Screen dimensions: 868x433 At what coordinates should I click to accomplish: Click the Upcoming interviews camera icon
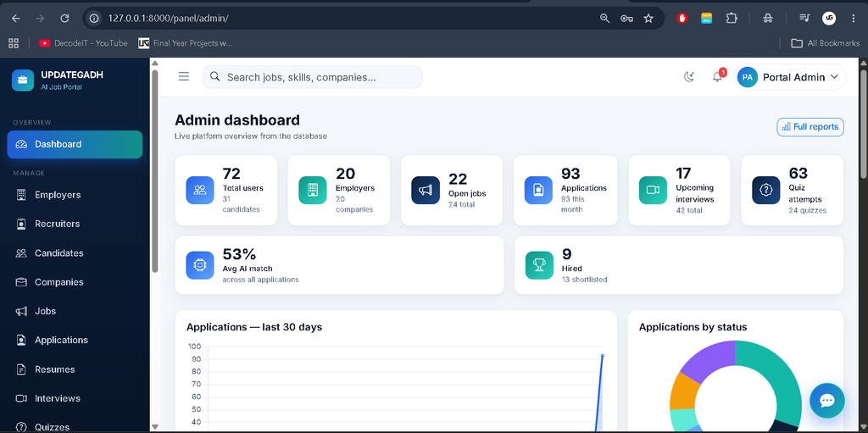653,190
